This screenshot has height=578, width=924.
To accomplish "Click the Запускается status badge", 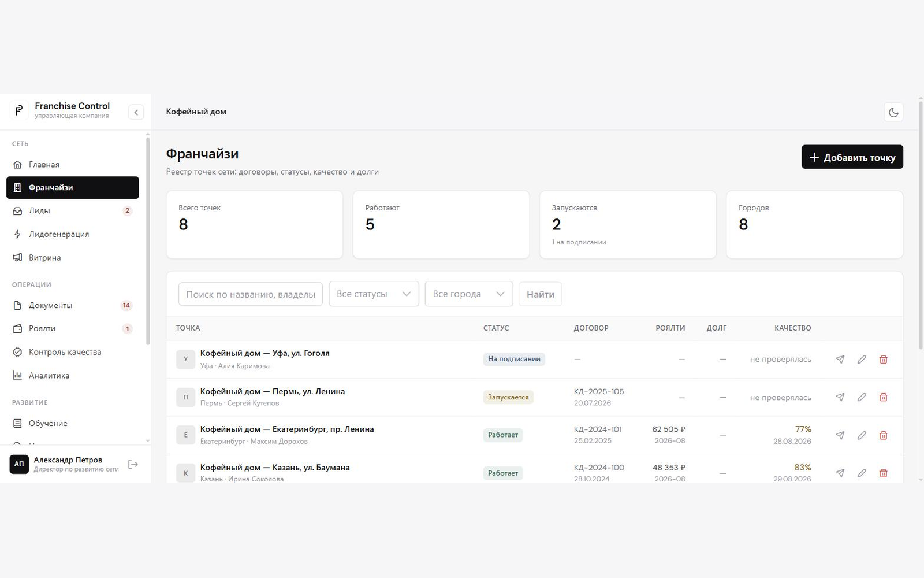I will click(508, 397).
